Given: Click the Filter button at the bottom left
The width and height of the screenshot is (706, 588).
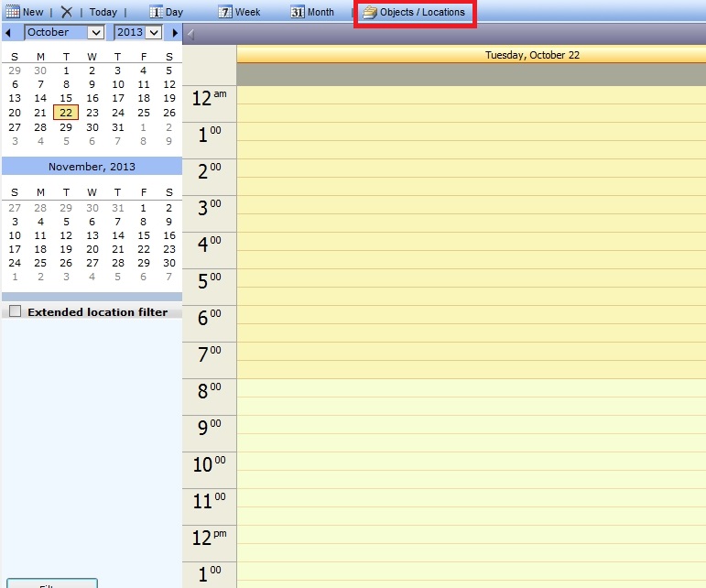Looking at the screenshot, I should pos(51,583).
